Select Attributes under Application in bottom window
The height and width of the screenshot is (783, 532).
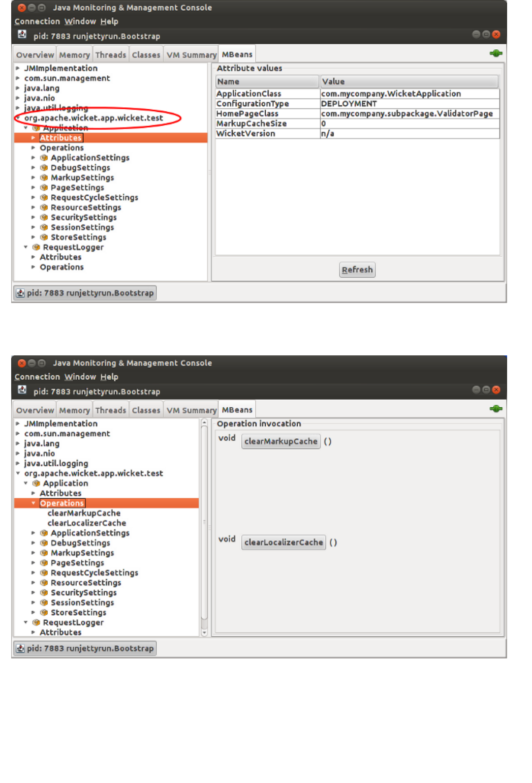pos(60,493)
